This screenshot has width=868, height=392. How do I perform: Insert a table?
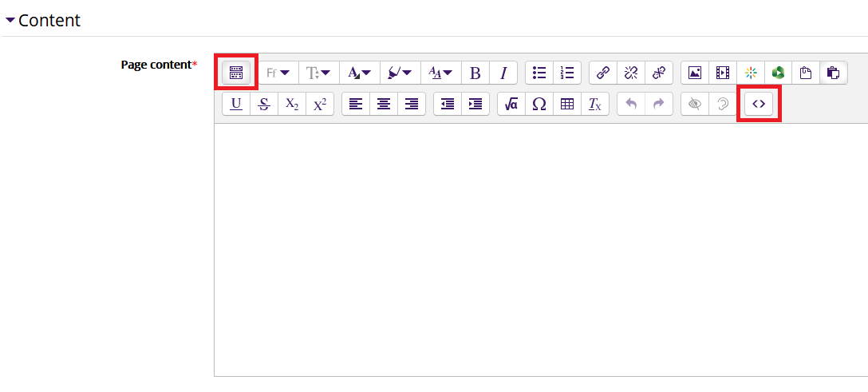point(567,104)
